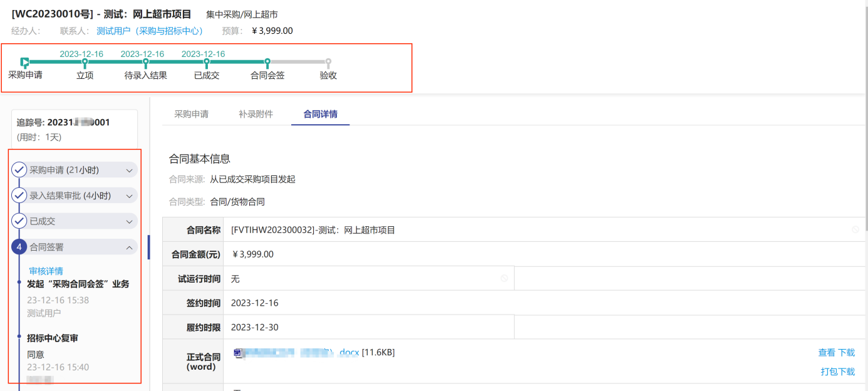Click the number 4 step circle icon
This screenshot has width=868, height=391.
(19, 247)
